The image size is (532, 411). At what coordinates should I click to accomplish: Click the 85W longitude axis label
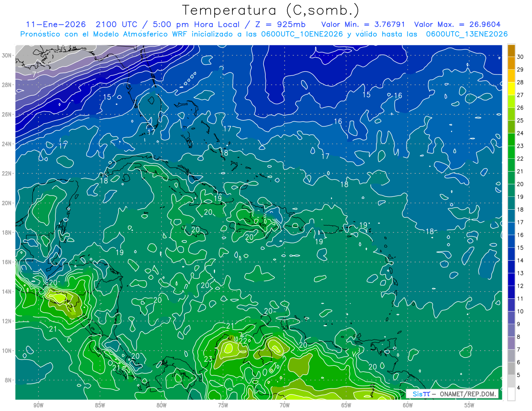100,405
